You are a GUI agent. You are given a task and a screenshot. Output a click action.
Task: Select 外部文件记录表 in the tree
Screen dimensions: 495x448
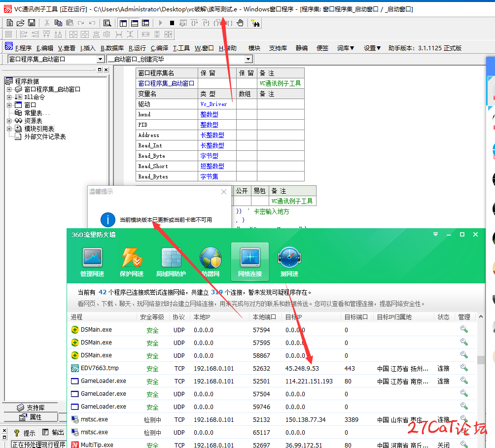(x=45, y=137)
